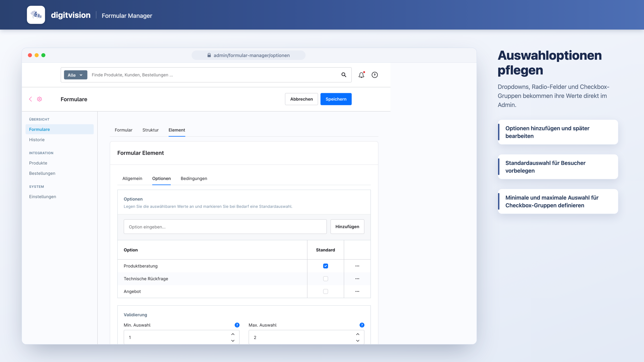Open the Alle search filter dropdown

75,75
